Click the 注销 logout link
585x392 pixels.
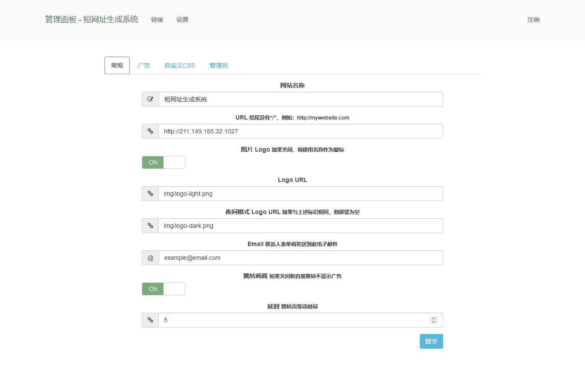click(533, 19)
